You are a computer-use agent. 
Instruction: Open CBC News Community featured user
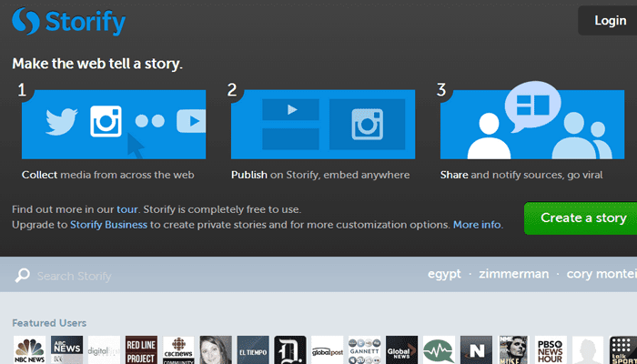click(x=178, y=349)
